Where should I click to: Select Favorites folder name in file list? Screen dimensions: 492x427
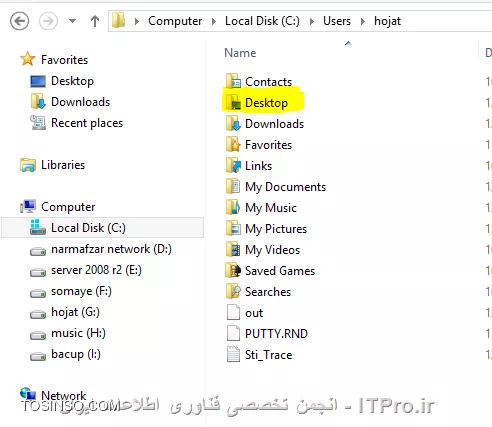coord(268,145)
